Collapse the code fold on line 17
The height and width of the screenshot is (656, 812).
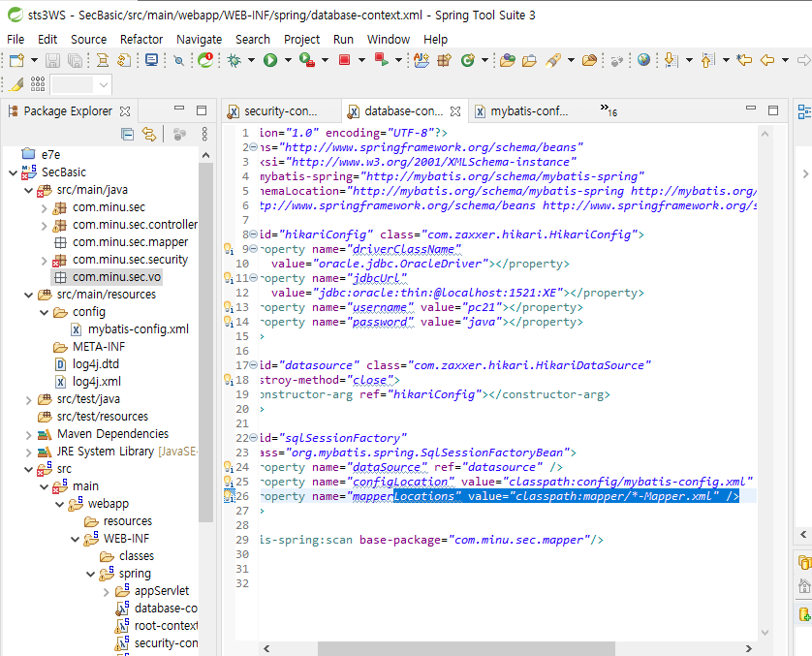(x=253, y=365)
